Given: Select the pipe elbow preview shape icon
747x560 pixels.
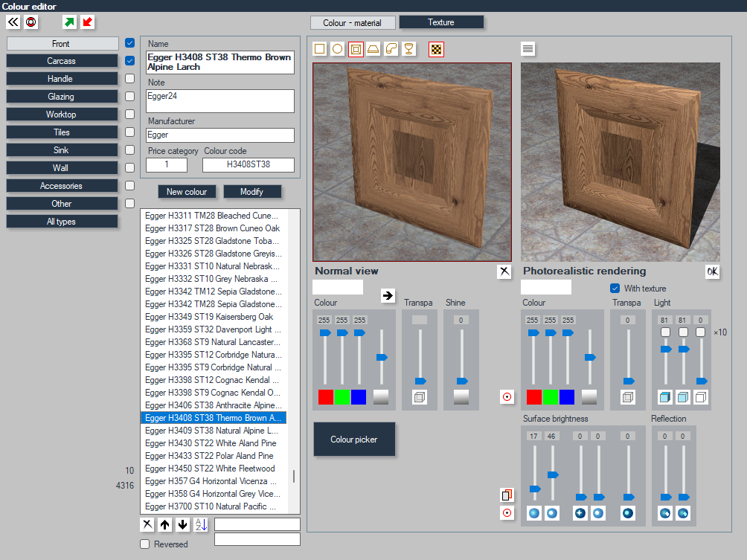Looking at the screenshot, I should coord(391,49).
